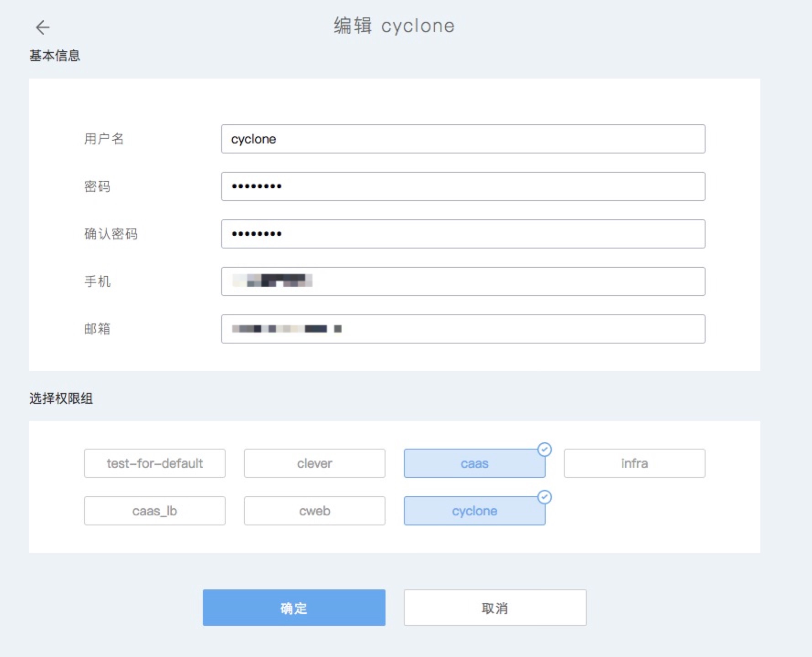Select the cweb permission group
Viewport: 812px width, 657px height.
click(314, 511)
